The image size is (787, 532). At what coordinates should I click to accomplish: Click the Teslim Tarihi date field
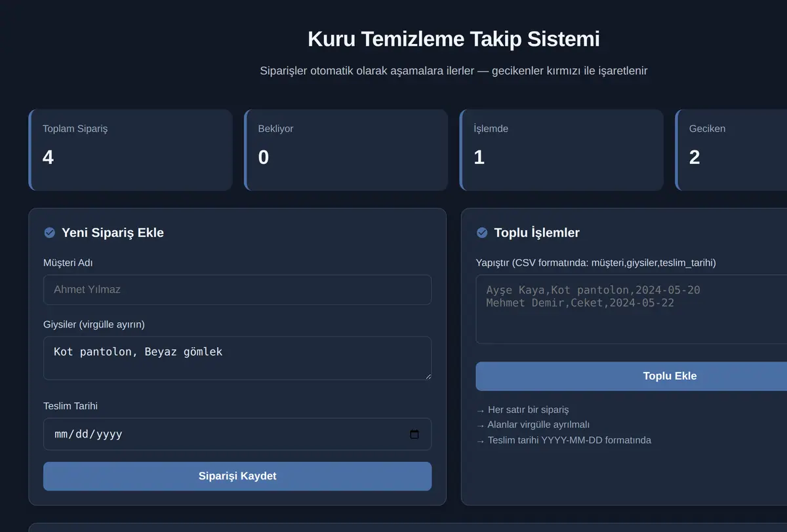tap(237, 434)
